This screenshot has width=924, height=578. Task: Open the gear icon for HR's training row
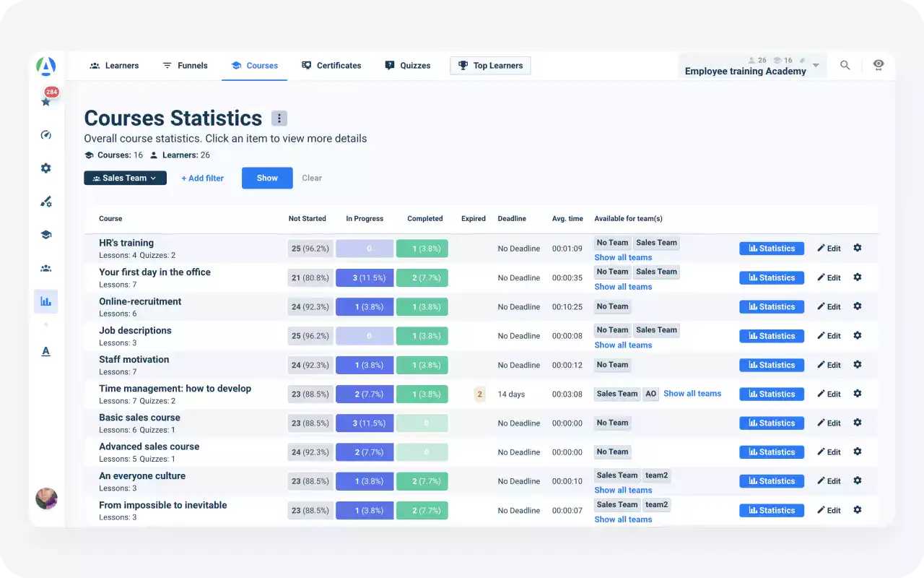click(857, 248)
